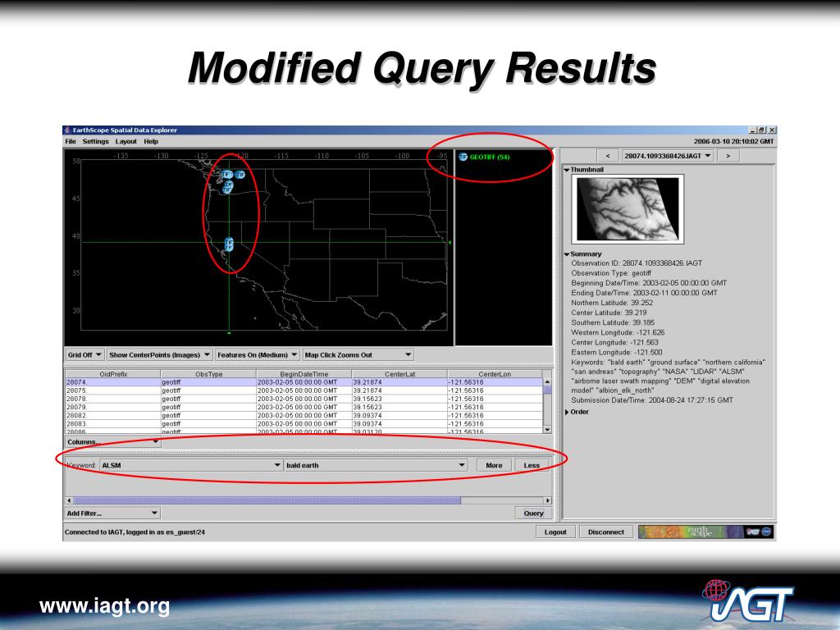Open Show CenterPoints (Images) dropdown
840x630 pixels.
(159, 354)
